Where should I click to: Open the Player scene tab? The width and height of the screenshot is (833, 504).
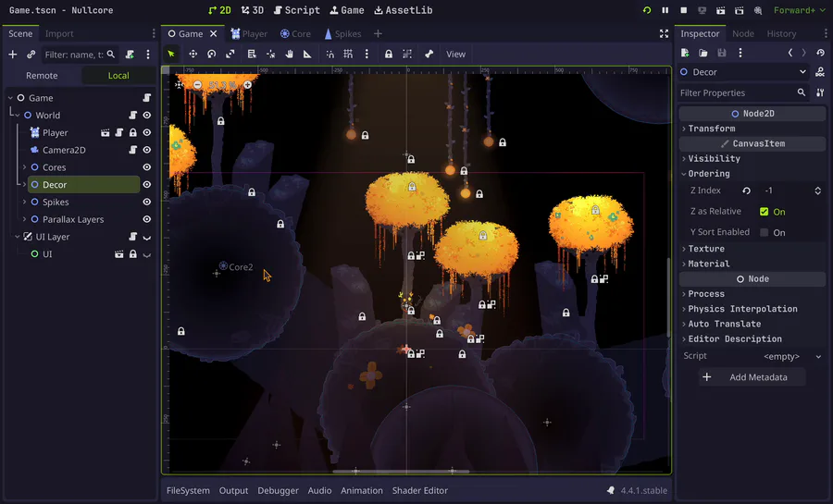(249, 33)
